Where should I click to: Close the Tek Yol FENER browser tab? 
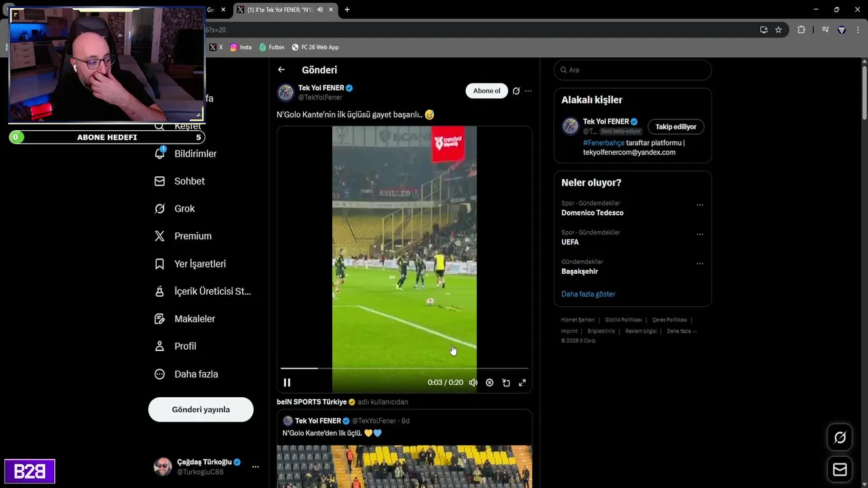click(x=331, y=9)
